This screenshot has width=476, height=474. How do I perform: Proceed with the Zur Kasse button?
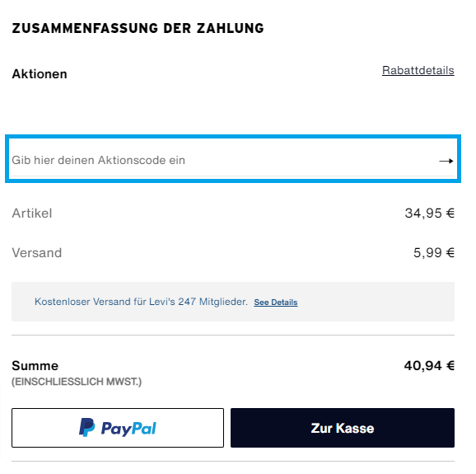343,428
